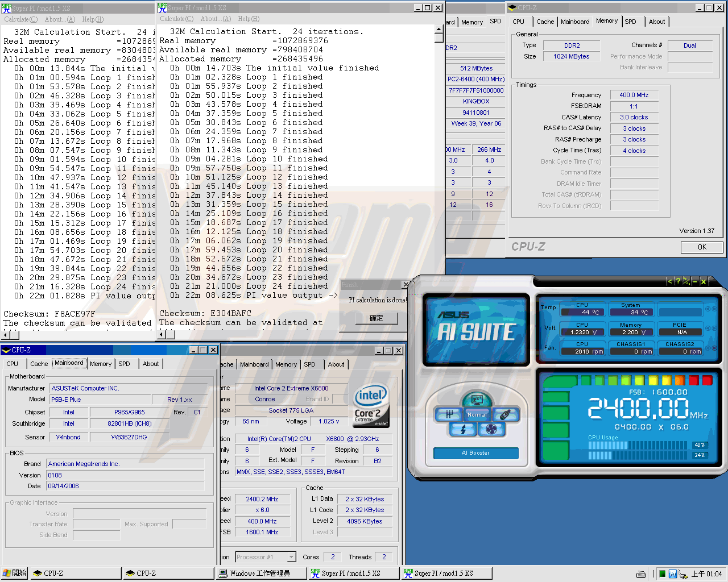Viewport: 728px width, 582px height.
Task: Click the Fan row right arrow
Action: click(x=714, y=347)
